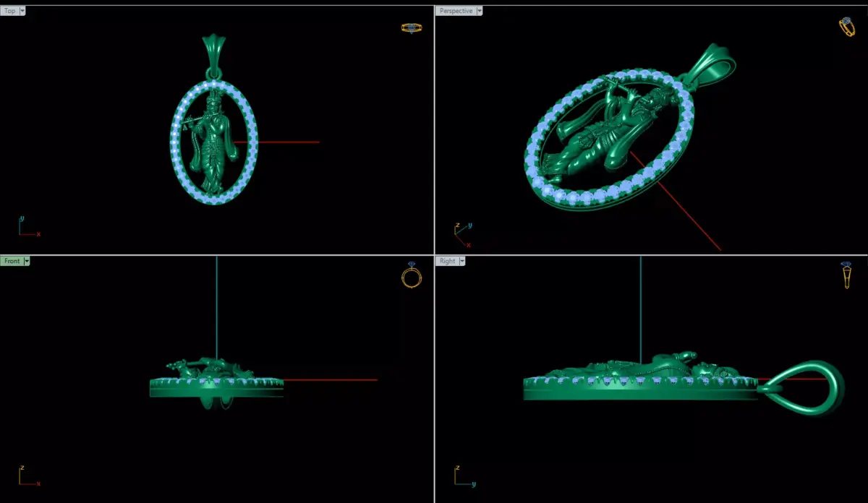This screenshot has height=503, width=868.
Task: Click the ring orientation icon in Front viewport
Action: pos(412,275)
